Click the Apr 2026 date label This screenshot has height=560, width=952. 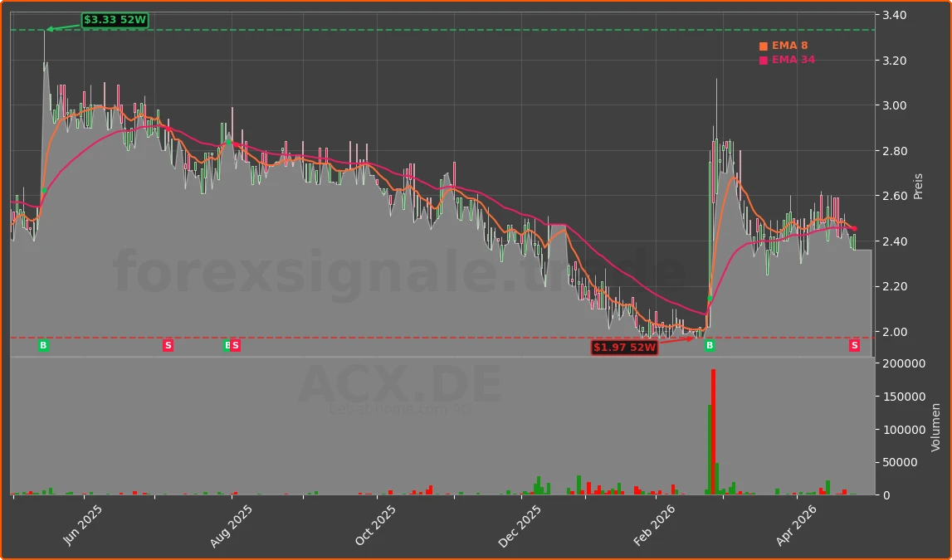[795, 525]
